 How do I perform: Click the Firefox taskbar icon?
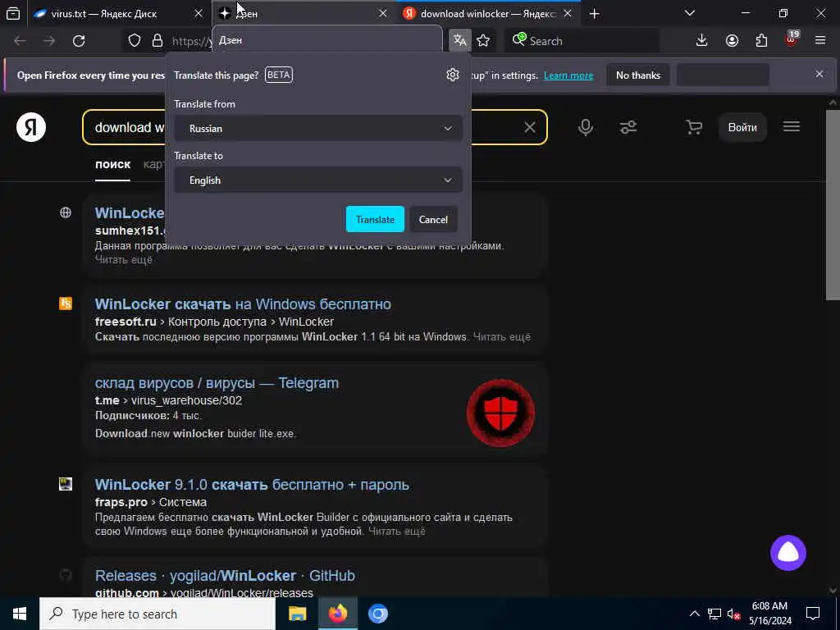[337, 614]
